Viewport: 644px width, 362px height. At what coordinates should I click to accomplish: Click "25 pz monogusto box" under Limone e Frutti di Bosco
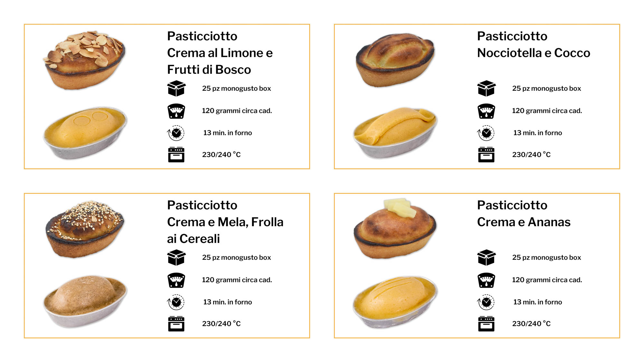coord(236,88)
